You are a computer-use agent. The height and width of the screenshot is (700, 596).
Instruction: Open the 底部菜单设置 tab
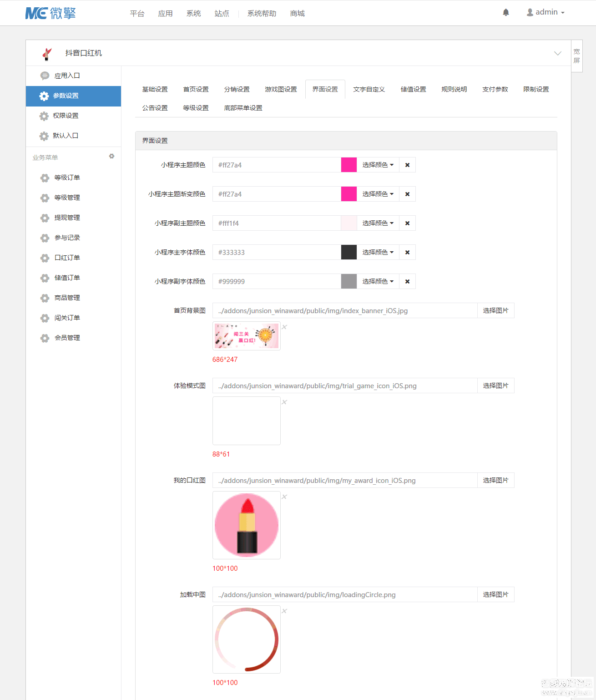(243, 108)
